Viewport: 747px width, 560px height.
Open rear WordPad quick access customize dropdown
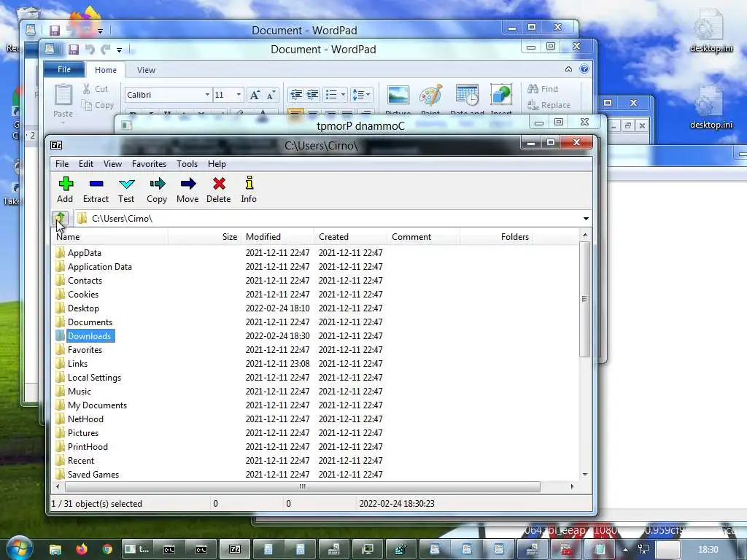100,31
